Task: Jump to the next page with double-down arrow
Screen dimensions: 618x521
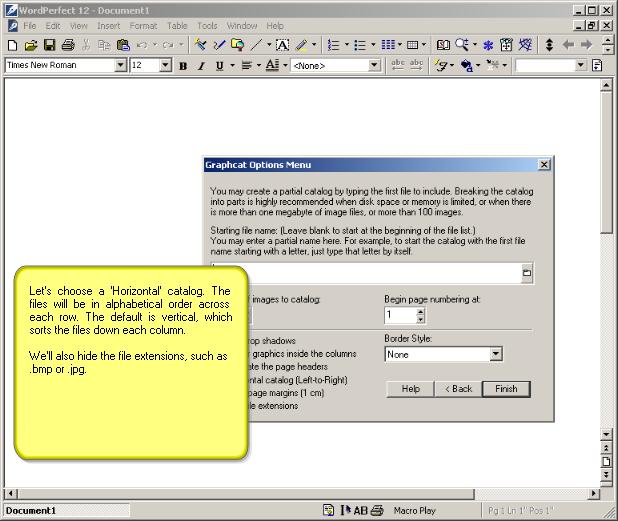Action: (606, 474)
